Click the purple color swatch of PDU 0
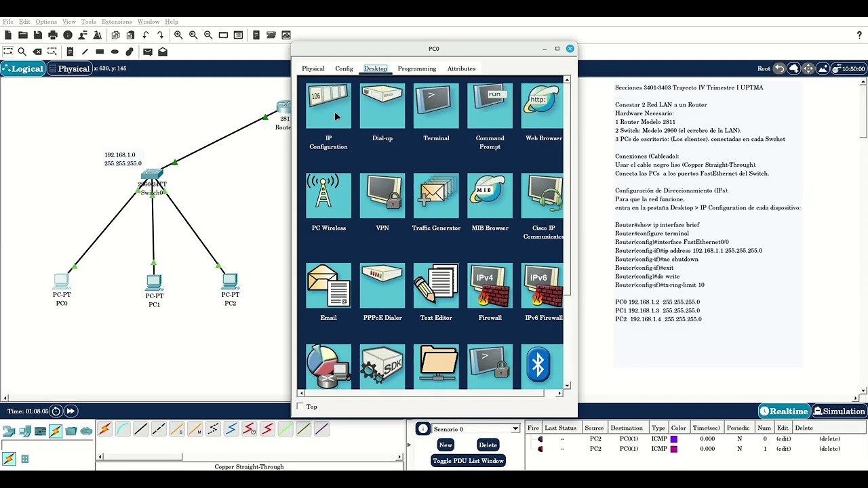This screenshot has width=868, height=488. coord(674,439)
